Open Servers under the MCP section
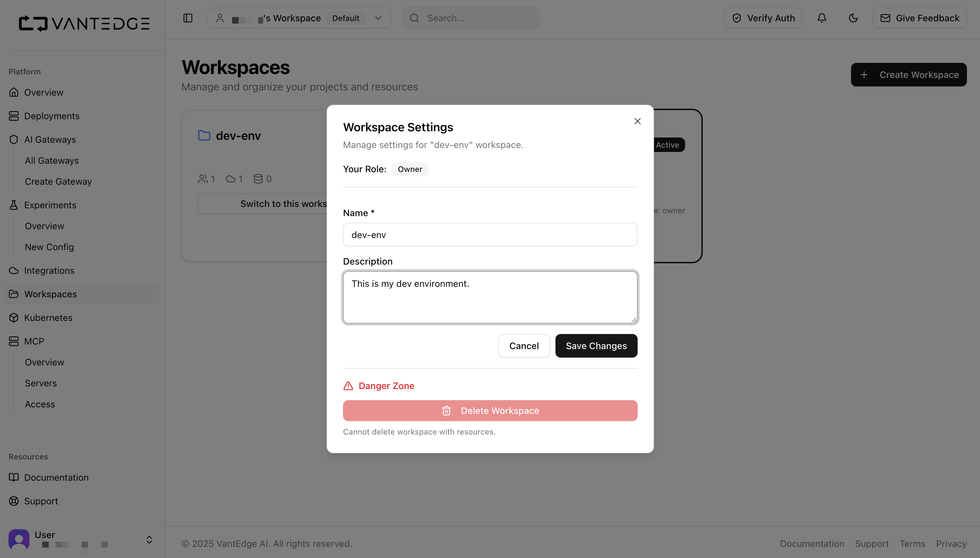 click(41, 383)
